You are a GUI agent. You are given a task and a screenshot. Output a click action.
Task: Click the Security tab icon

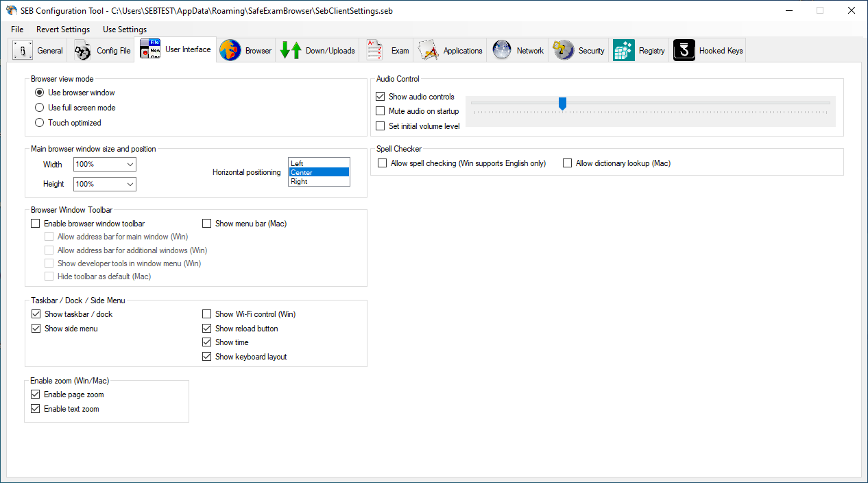point(564,50)
